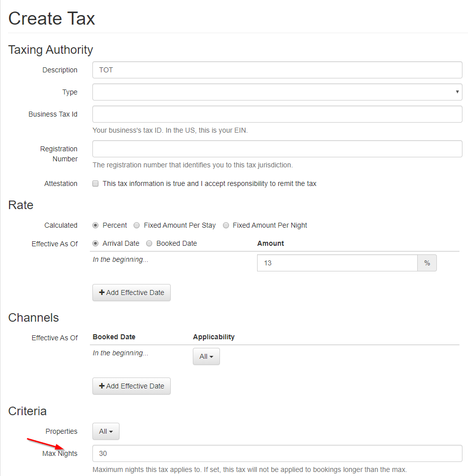The width and height of the screenshot is (468, 476).
Task: Select Fixed Amount Per Stay option
Action: (137, 225)
